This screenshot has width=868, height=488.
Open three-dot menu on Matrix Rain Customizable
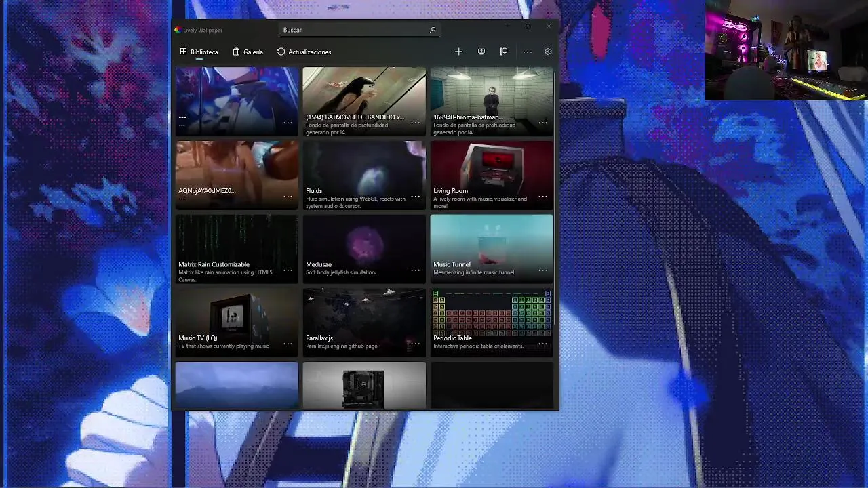[x=288, y=270]
